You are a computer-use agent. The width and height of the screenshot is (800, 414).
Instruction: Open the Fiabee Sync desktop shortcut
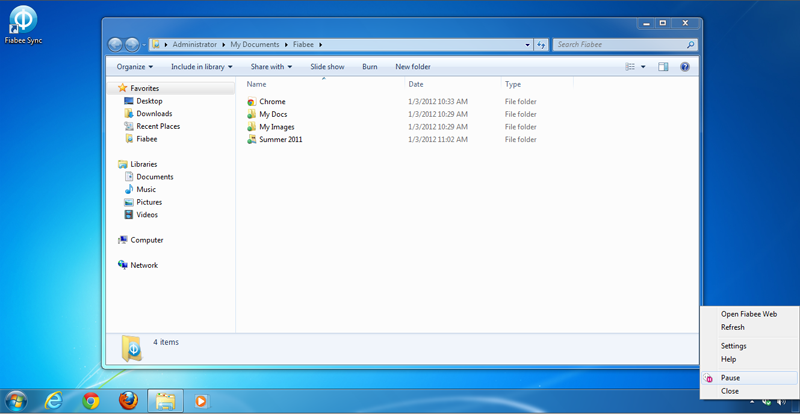23,26
